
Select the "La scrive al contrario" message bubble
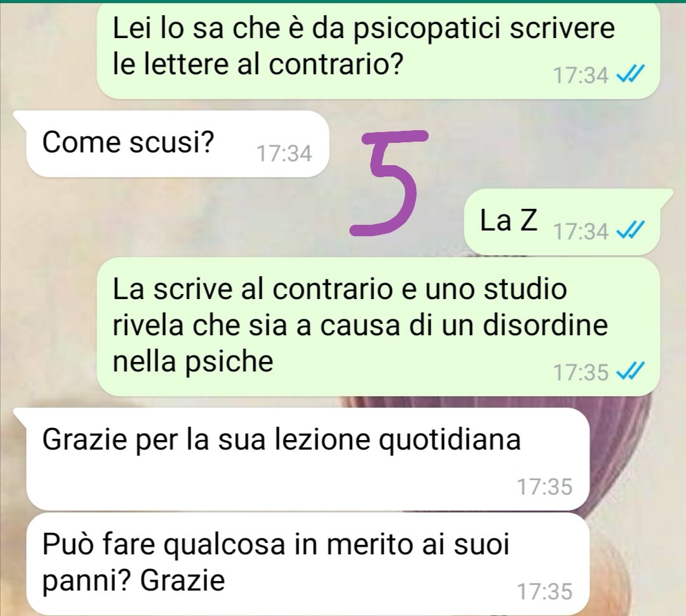377,326
